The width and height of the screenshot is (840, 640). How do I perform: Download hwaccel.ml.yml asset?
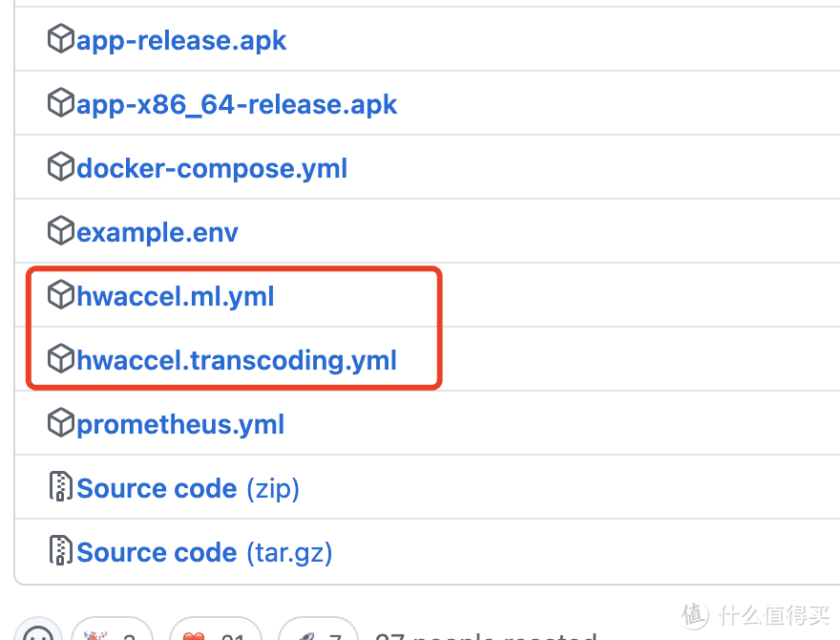[176, 296]
